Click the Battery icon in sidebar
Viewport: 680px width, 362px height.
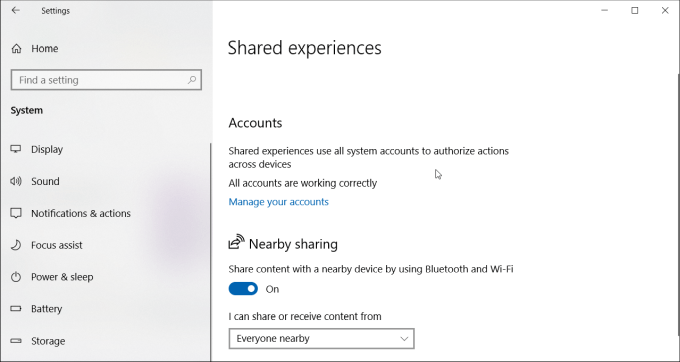16,309
